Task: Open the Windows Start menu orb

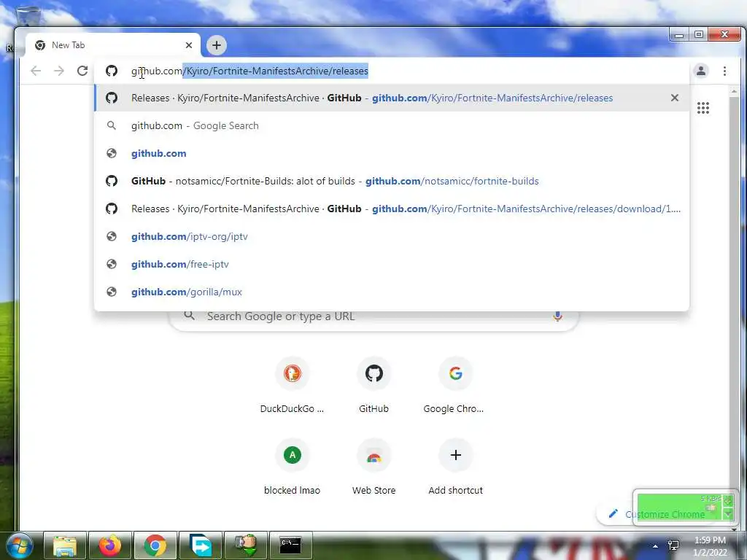Action: pos(18,545)
